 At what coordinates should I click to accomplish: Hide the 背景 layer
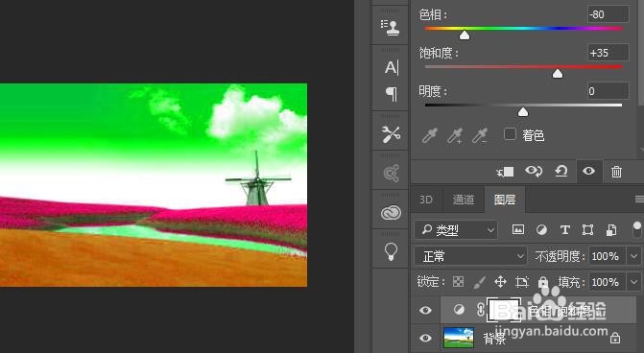click(425, 338)
